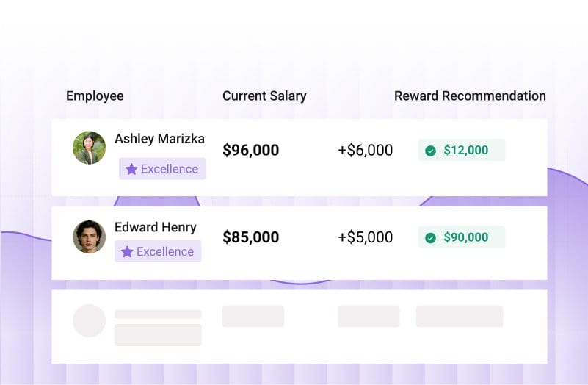The width and height of the screenshot is (588, 385).
Task: Click Ashley's $96,000 current salary
Action: pyautogui.click(x=250, y=151)
